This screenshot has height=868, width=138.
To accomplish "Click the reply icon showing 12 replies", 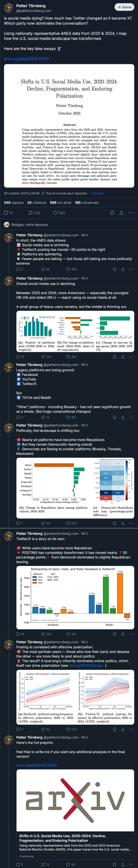I will (x=8, y=213).
